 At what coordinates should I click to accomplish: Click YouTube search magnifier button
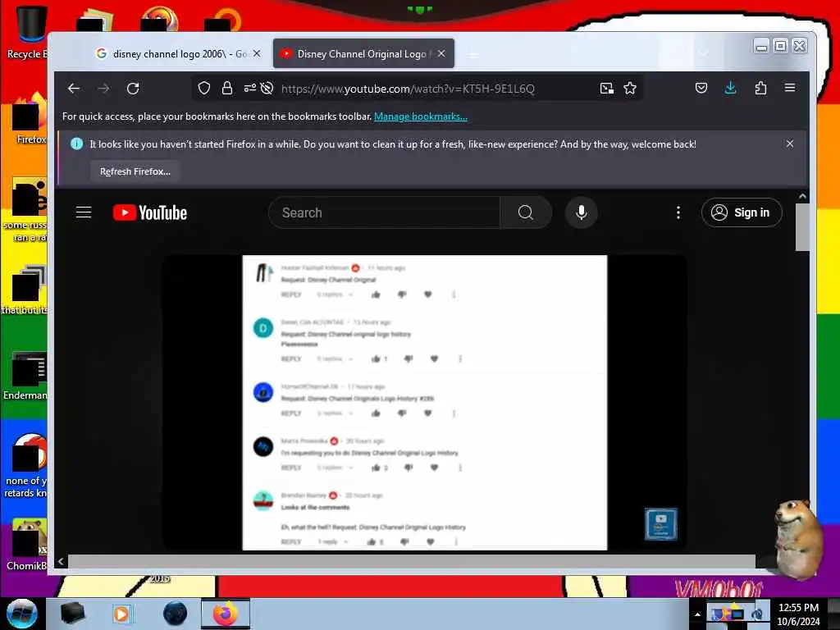tap(526, 212)
